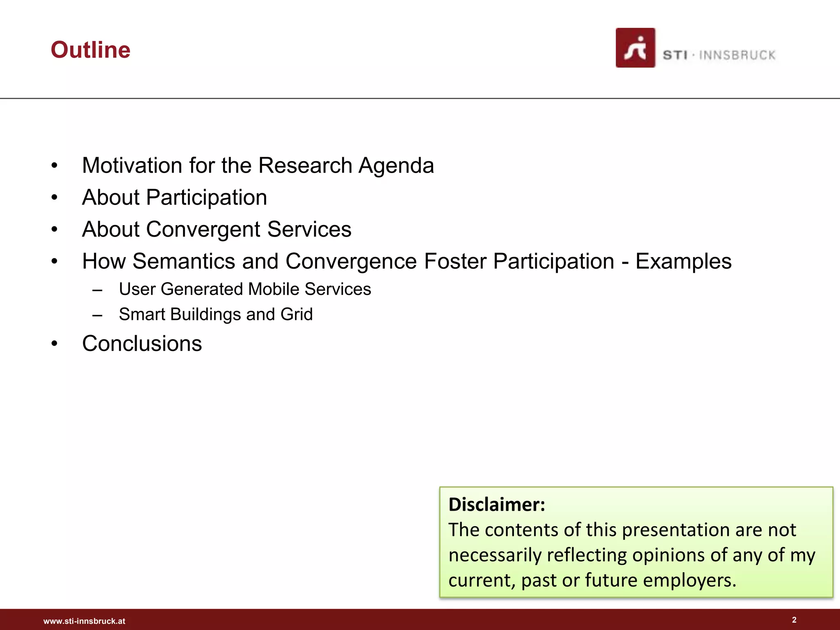Image resolution: width=840 pixels, height=630 pixels.
Task: Click the red STI logo icon
Action: click(x=635, y=48)
